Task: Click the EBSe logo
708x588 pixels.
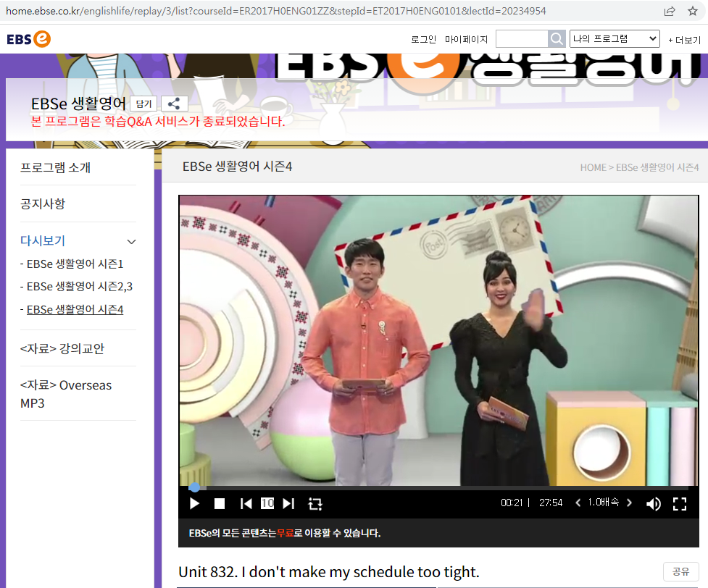Action: 29,39
